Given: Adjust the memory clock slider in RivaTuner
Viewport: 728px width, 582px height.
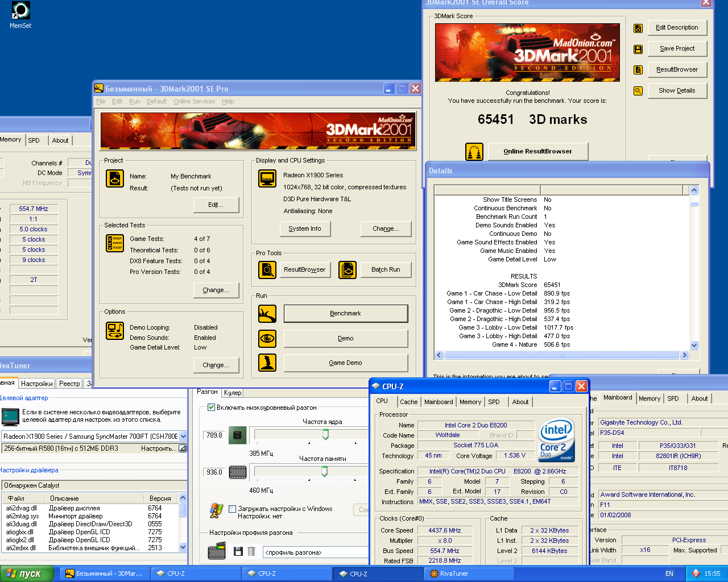Looking at the screenshot, I should coord(324,472).
